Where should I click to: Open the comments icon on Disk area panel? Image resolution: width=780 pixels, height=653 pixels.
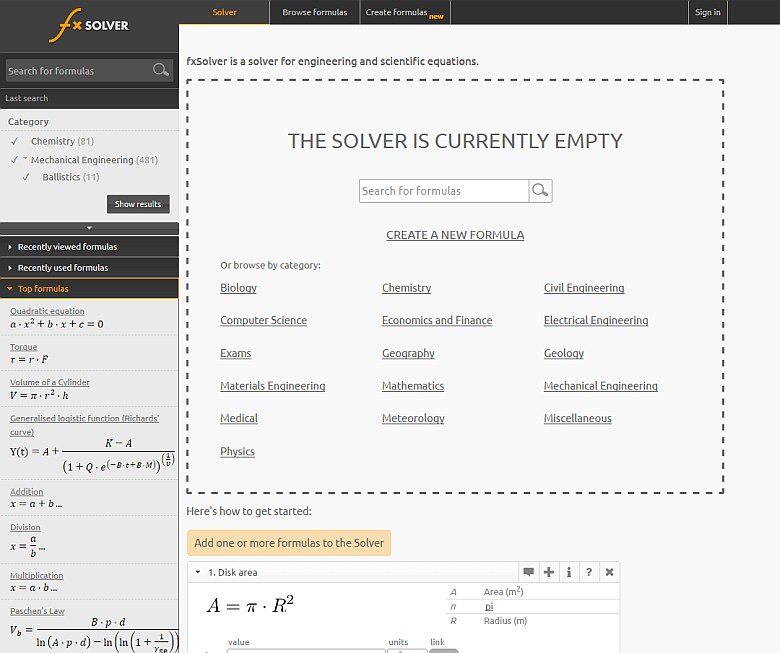528,572
